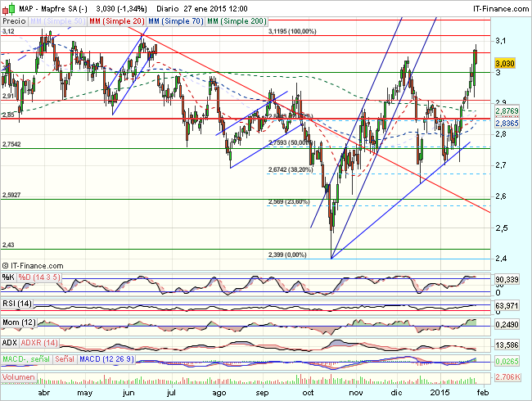The image size is (532, 401).
Task: Open the %K stochastic indicator label
Action: click(x=9, y=277)
